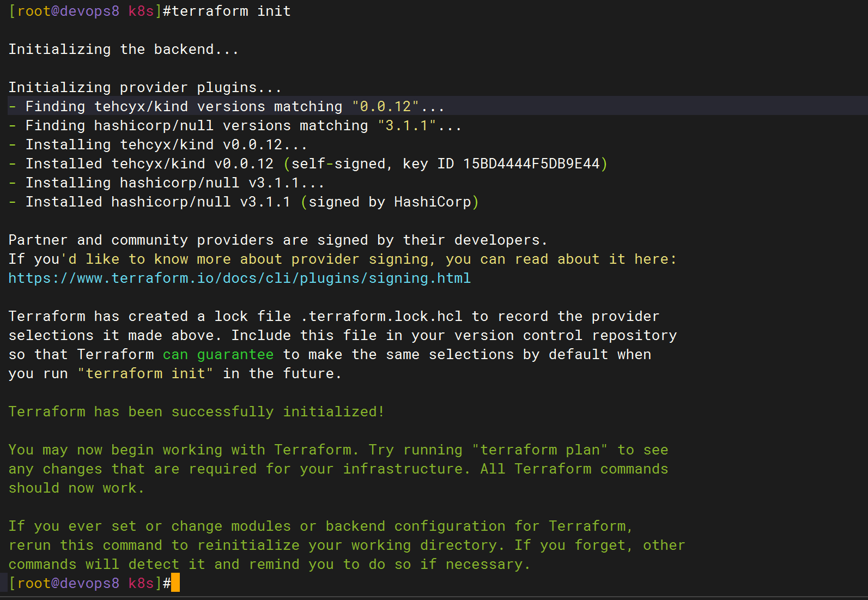Click the quoted "terraform init" text

(145, 374)
